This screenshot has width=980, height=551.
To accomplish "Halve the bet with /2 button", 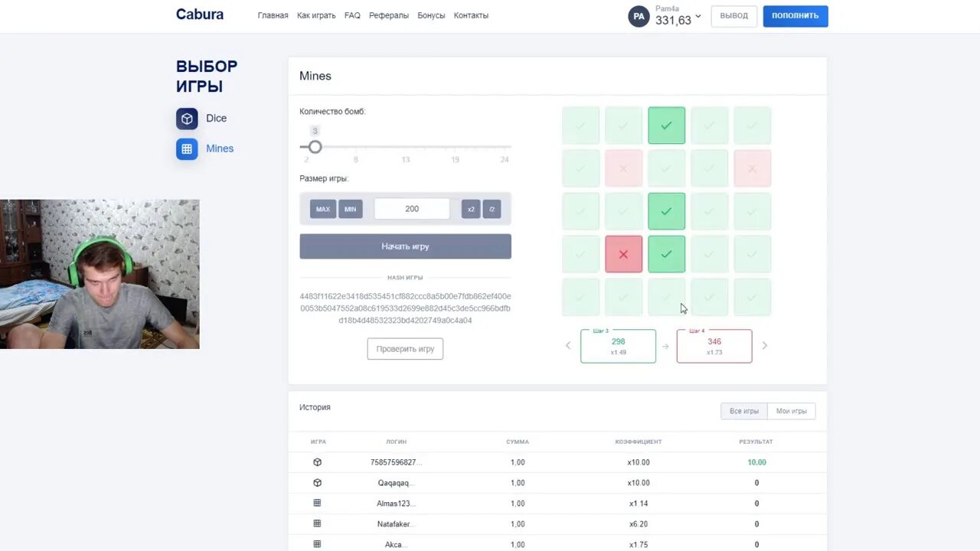I will coord(492,209).
